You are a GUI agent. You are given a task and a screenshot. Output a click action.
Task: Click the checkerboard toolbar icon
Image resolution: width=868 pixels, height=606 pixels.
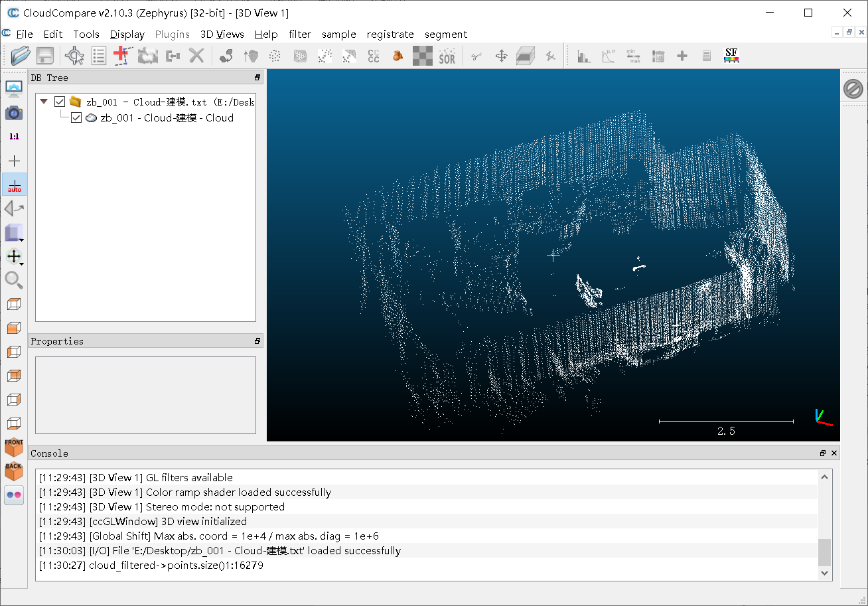[x=423, y=56]
